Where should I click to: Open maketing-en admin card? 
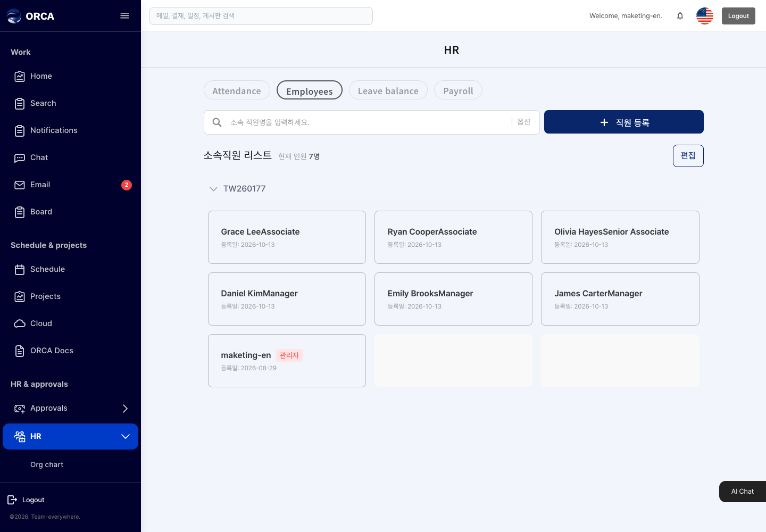coord(287,361)
